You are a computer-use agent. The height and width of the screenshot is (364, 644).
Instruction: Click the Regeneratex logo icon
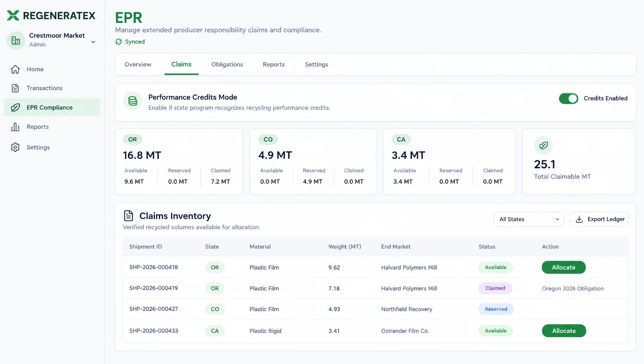point(13,15)
